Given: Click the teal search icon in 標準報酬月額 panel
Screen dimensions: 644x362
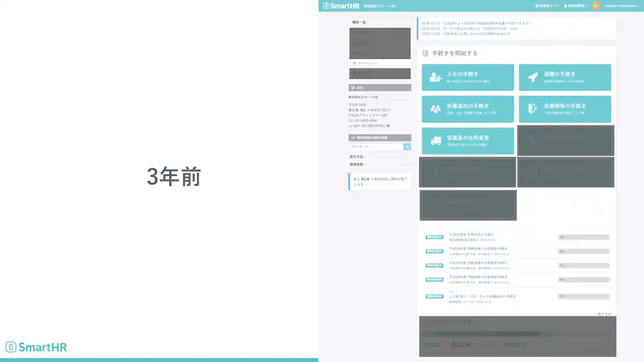Looking at the screenshot, I should pyautogui.click(x=407, y=146).
